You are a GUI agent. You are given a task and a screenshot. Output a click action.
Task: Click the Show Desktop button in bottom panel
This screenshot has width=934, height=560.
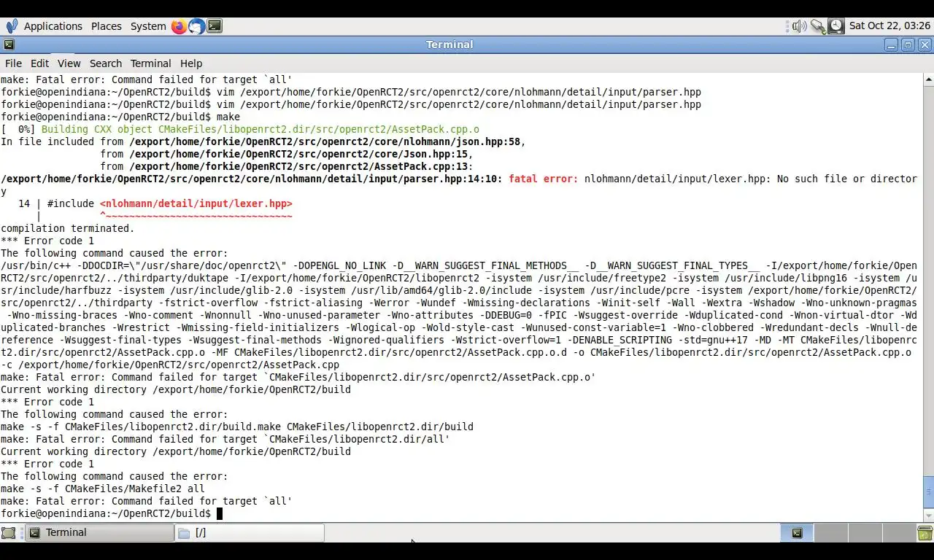(x=9, y=533)
